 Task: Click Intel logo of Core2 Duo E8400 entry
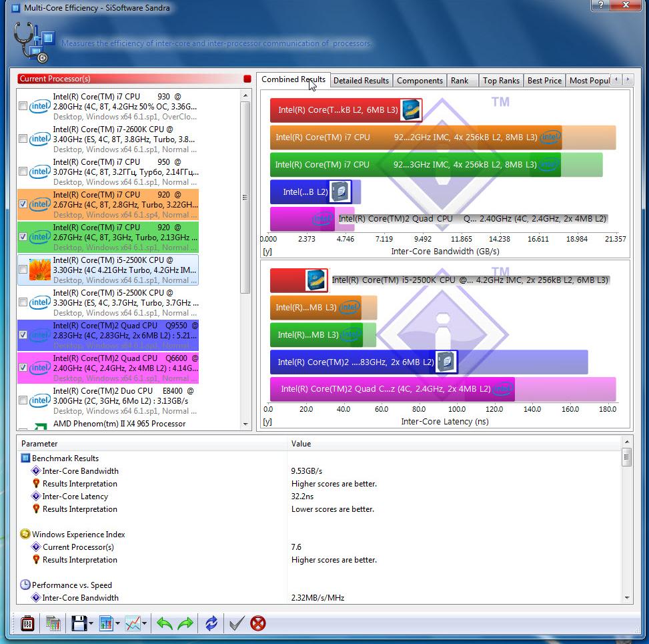pos(40,400)
